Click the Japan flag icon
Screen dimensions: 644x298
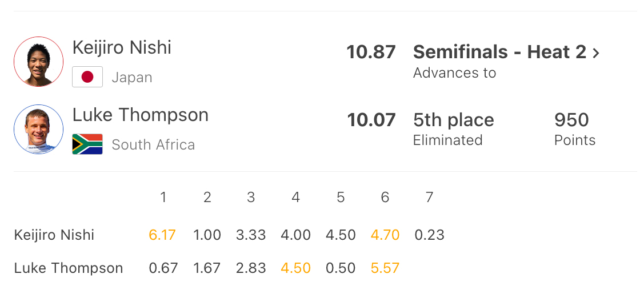[x=87, y=76]
